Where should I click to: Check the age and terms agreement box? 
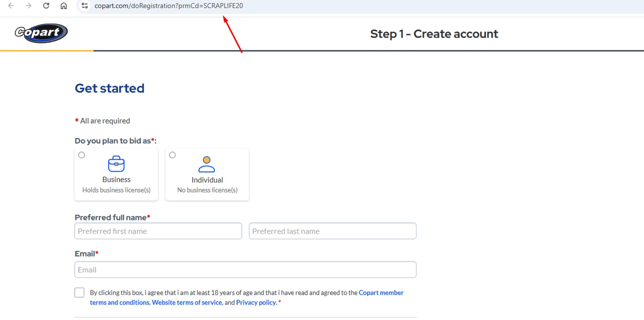79,293
